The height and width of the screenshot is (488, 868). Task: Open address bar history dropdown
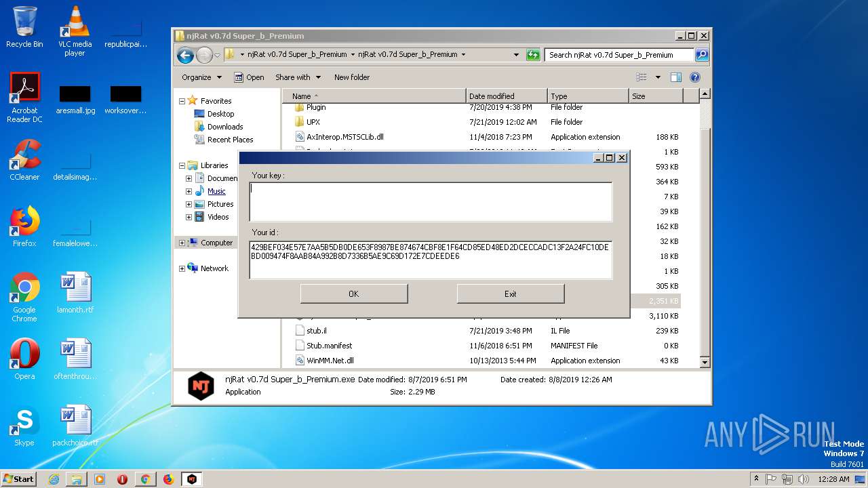point(516,54)
